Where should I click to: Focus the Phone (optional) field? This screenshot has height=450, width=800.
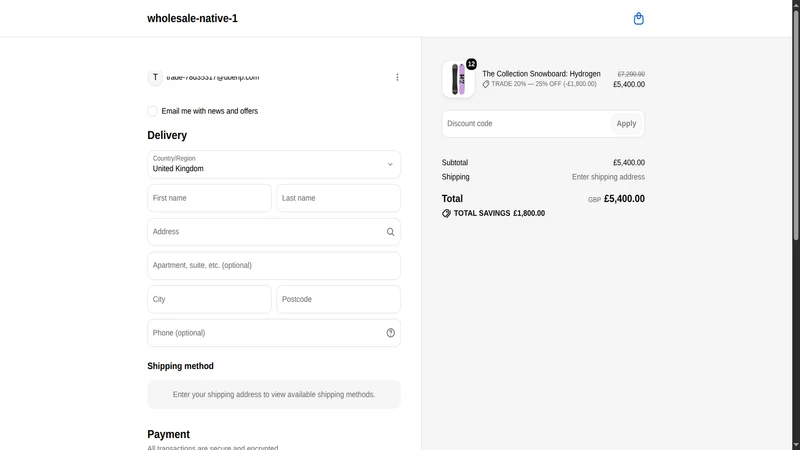coord(274,333)
